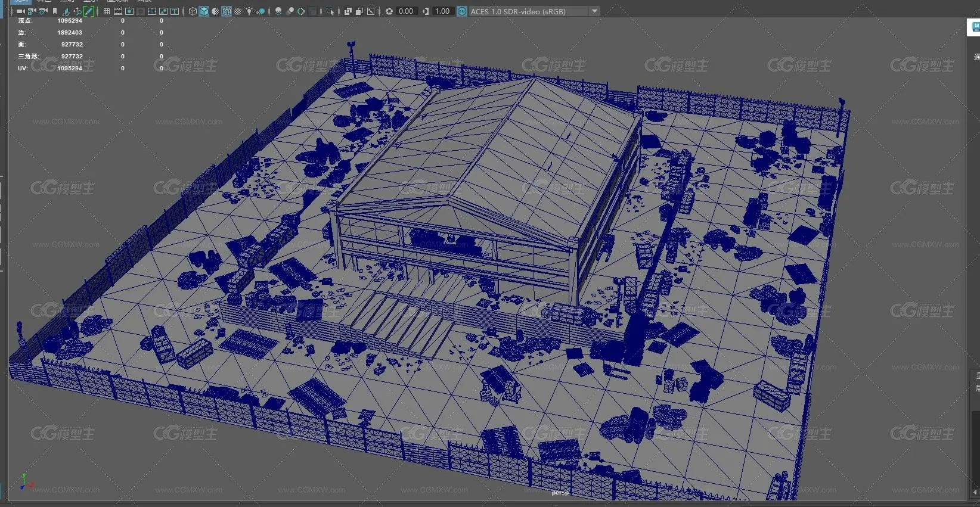The width and height of the screenshot is (980, 507).
Task: Click the Select Camera icon
Action: (20, 11)
